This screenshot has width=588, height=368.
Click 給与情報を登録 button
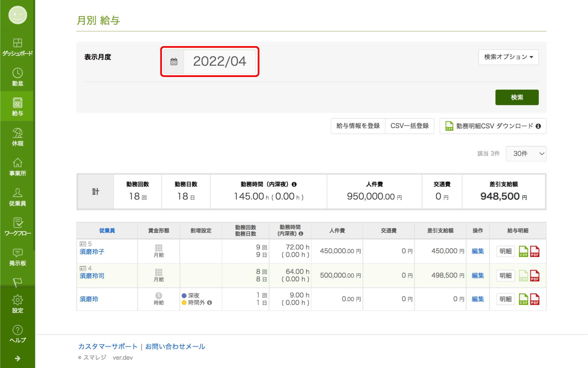click(358, 126)
